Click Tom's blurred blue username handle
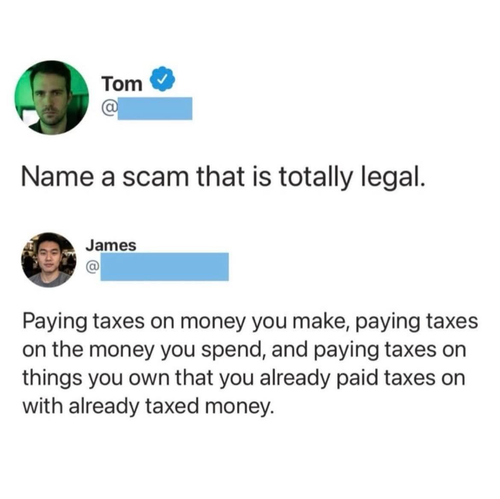 pyautogui.click(x=155, y=109)
